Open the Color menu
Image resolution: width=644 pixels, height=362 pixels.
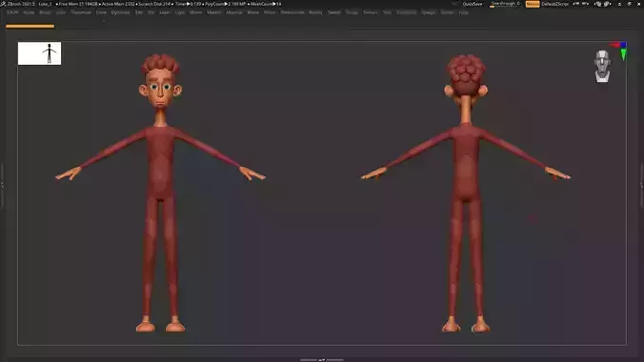[61, 12]
